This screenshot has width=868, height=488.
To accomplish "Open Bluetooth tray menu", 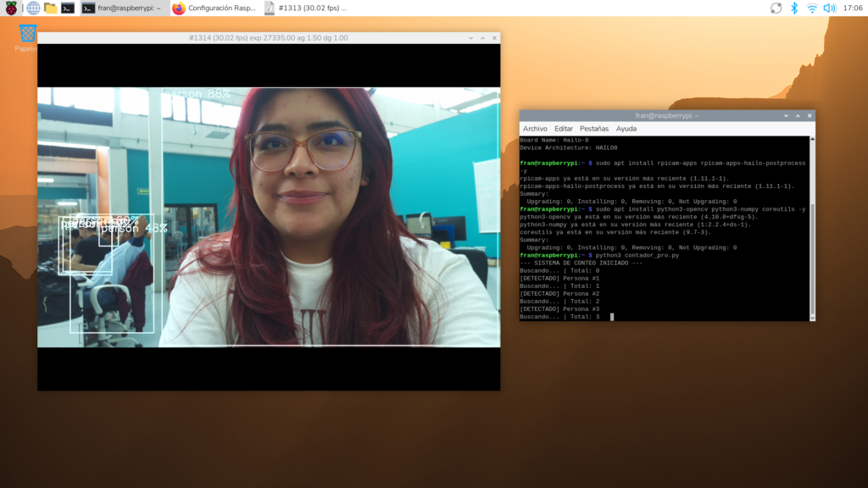I will tap(794, 8).
